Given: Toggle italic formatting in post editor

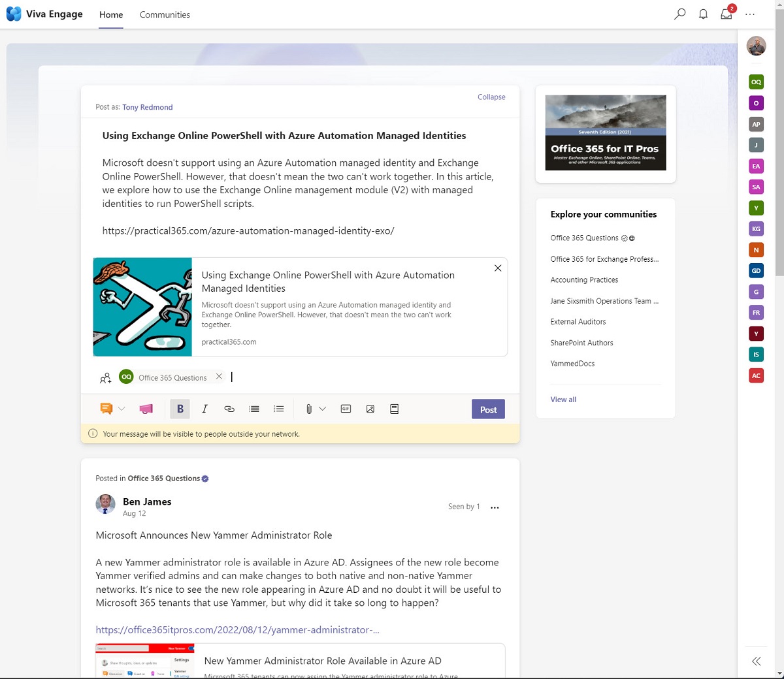Looking at the screenshot, I should tap(204, 409).
